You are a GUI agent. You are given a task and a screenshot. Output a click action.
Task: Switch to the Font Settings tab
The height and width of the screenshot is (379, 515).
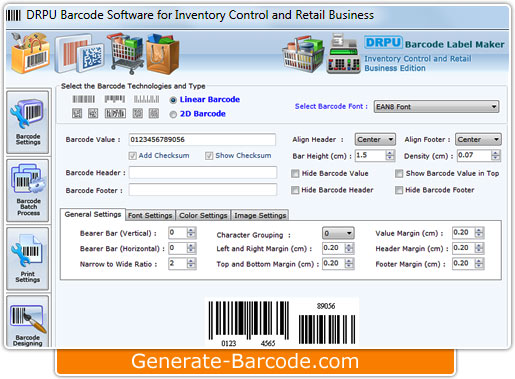pos(150,215)
